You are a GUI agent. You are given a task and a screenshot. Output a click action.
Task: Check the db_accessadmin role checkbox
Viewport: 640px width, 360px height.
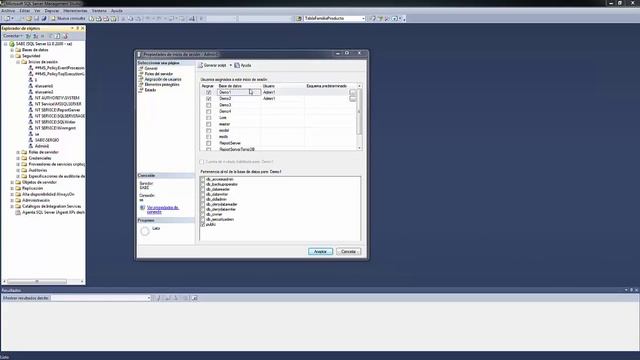point(202,179)
